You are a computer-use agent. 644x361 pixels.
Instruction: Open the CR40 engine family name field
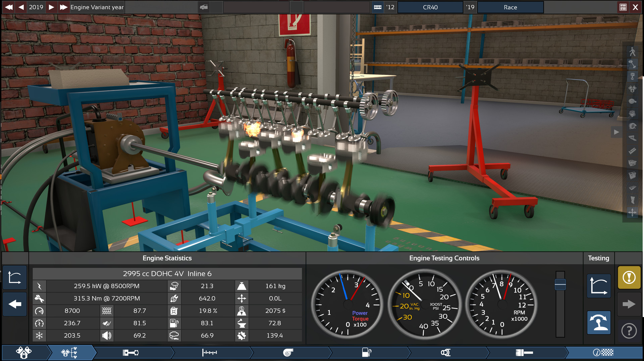pos(430,7)
